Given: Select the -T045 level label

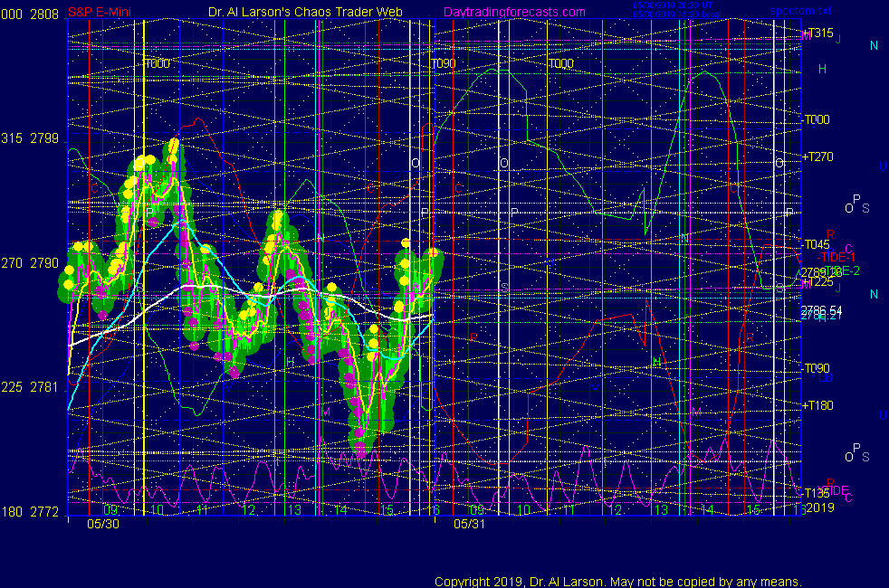Looking at the screenshot, I should tap(817, 245).
